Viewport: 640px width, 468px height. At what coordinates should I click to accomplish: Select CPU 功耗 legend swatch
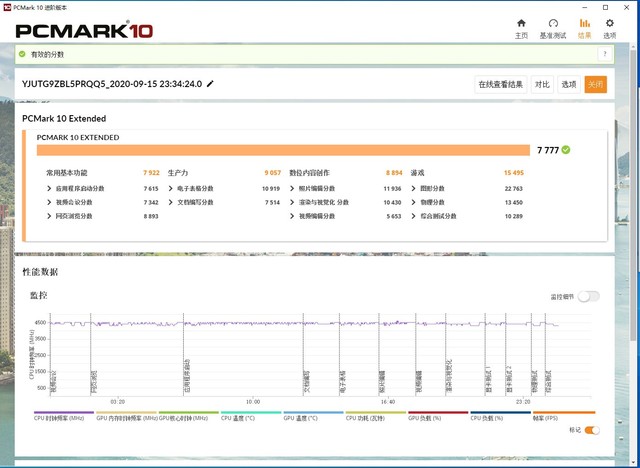(376, 413)
